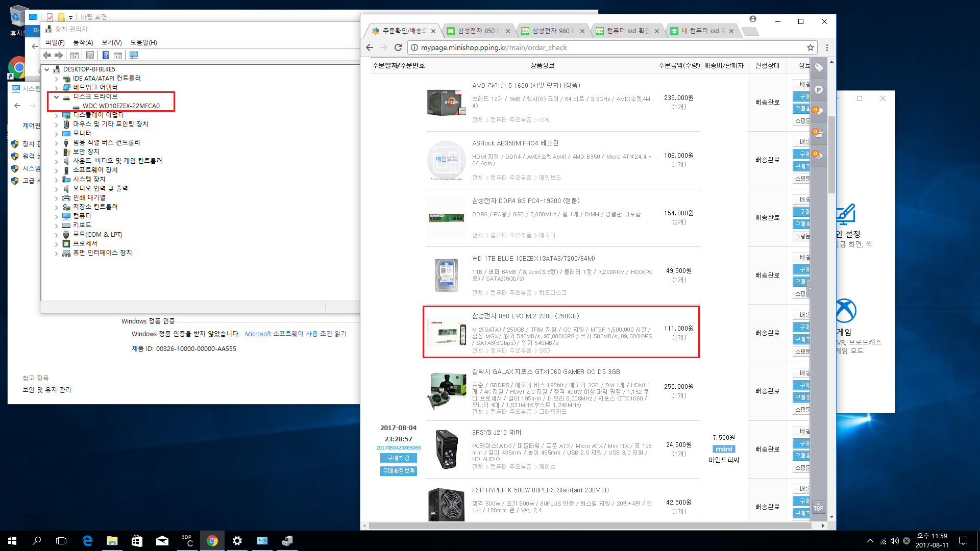This screenshot has width=980, height=551.
Task: Open File Explorer from the taskbar
Action: point(112,541)
